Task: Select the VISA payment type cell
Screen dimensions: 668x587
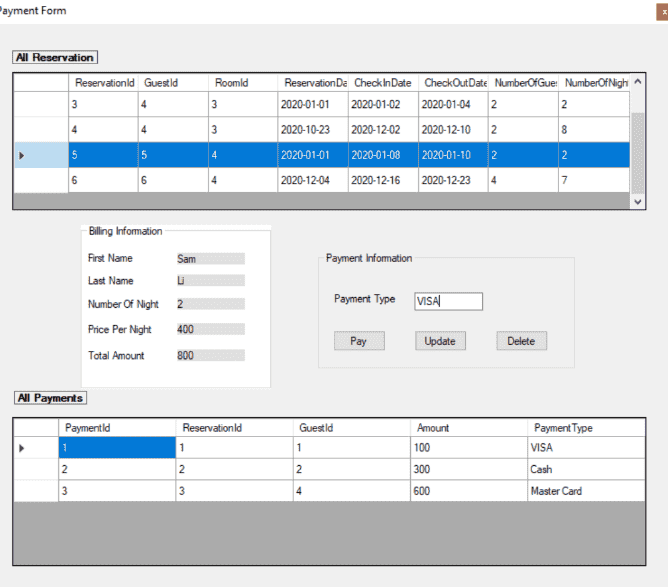Action: pyautogui.click(x=586, y=448)
